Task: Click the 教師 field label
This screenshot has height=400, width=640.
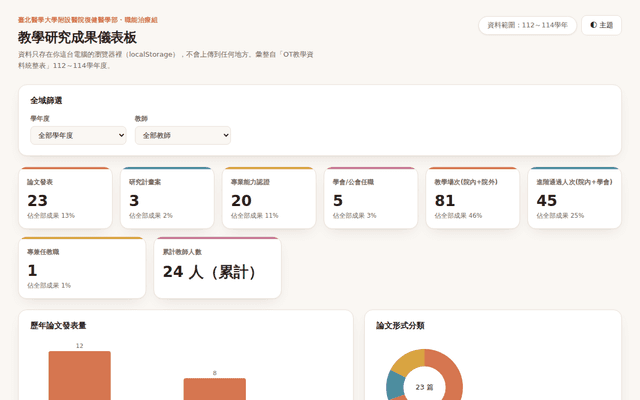Action: coord(141,118)
